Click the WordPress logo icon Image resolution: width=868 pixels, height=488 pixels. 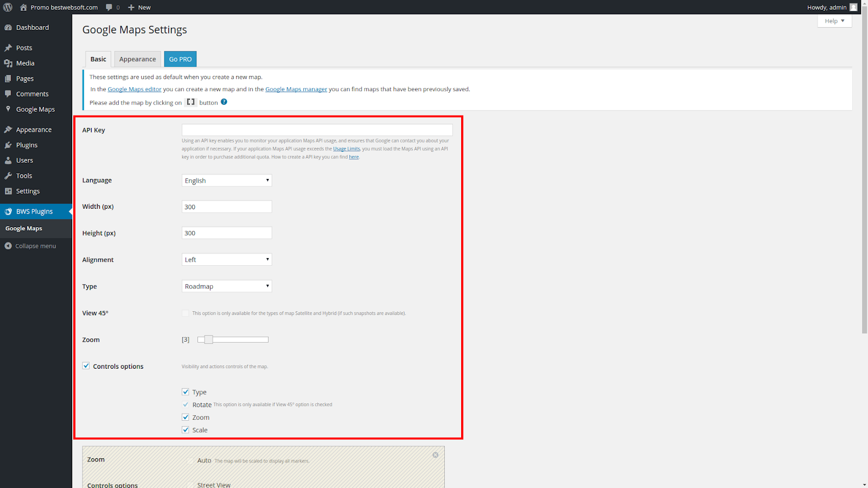[x=8, y=7]
